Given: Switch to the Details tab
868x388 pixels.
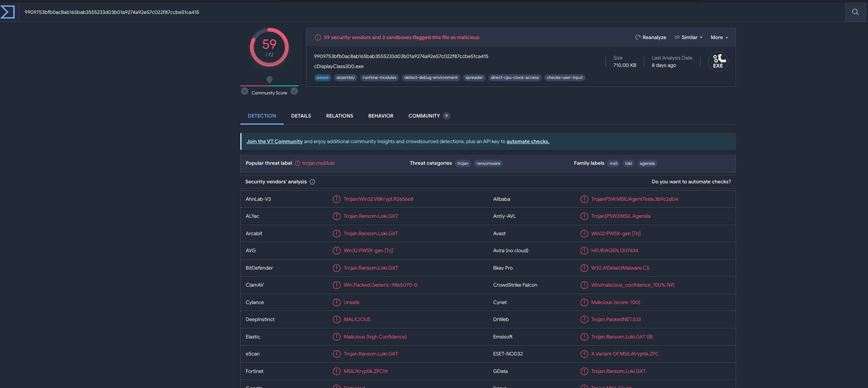Looking at the screenshot, I should coord(301,116).
